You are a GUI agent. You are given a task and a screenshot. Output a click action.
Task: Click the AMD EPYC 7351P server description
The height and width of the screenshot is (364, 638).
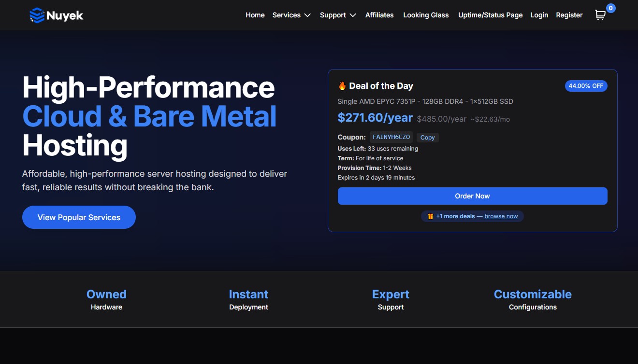click(x=425, y=101)
